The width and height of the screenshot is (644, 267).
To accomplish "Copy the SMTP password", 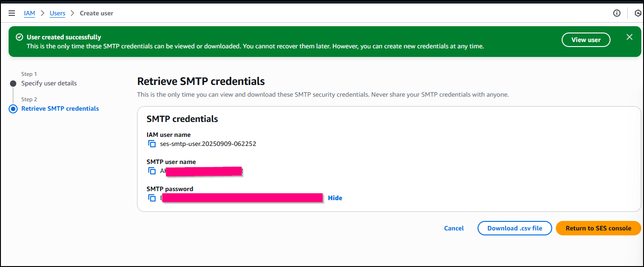I will pyautogui.click(x=152, y=198).
